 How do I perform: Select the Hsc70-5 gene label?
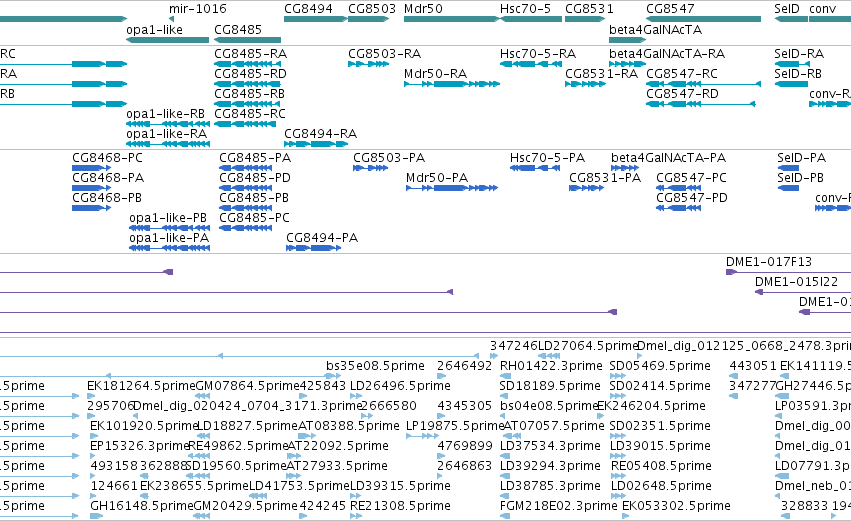(x=525, y=9)
